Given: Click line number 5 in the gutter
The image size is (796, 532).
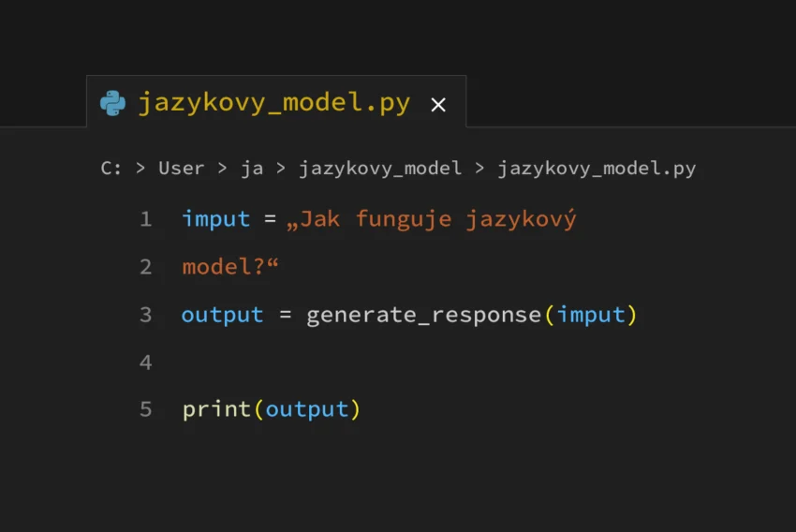Looking at the screenshot, I should click(145, 409).
